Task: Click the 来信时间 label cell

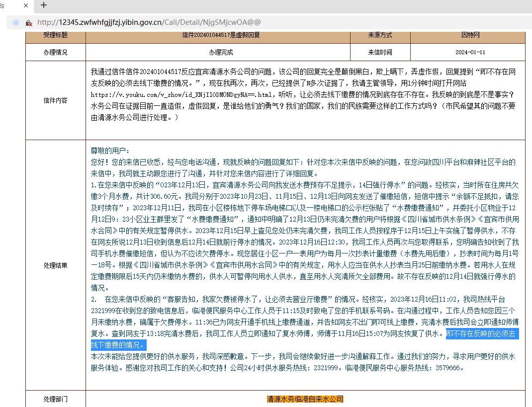Action: (380, 52)
